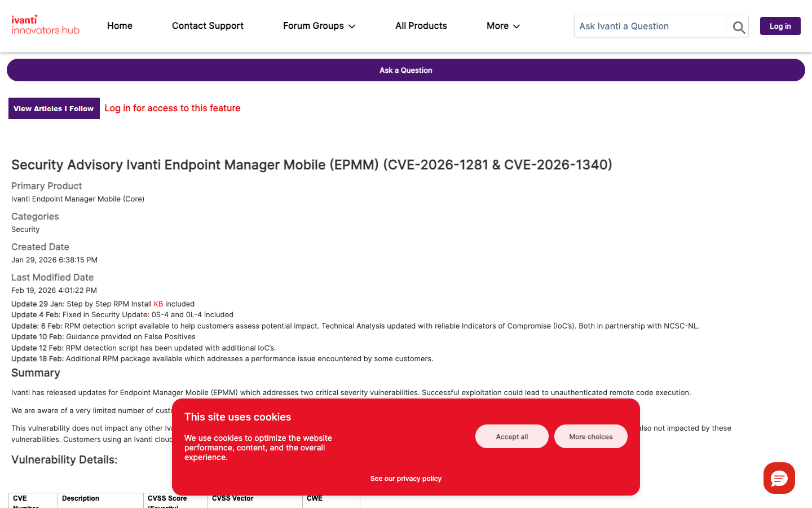The image size is (812, 508).
Task: Click the Ivanti Innovators Hub logo
Action: 45,25
